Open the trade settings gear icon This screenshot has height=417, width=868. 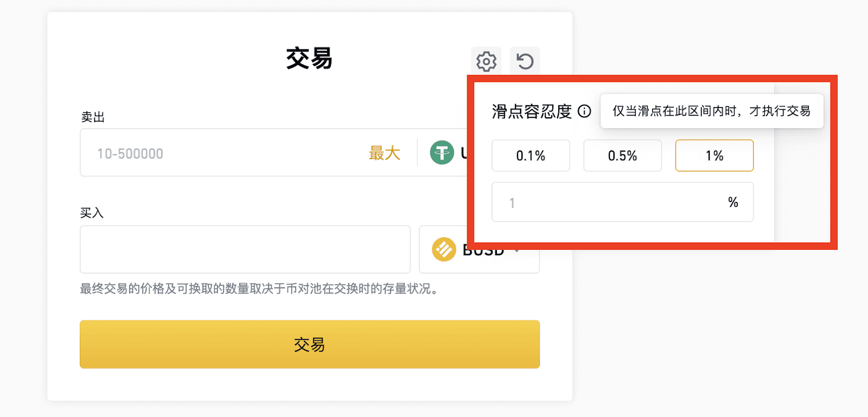pos(486,61)
